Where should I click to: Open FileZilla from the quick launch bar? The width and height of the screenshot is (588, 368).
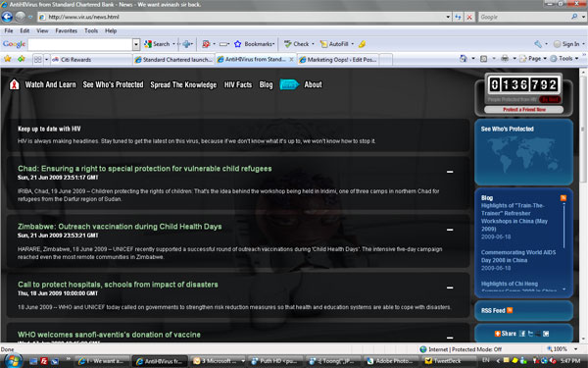44,361
